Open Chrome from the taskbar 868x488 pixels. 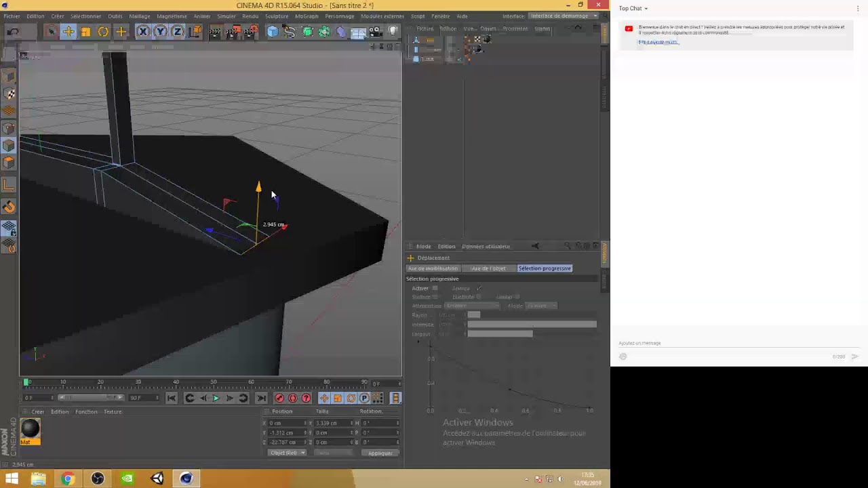click(x=67, y=479)
